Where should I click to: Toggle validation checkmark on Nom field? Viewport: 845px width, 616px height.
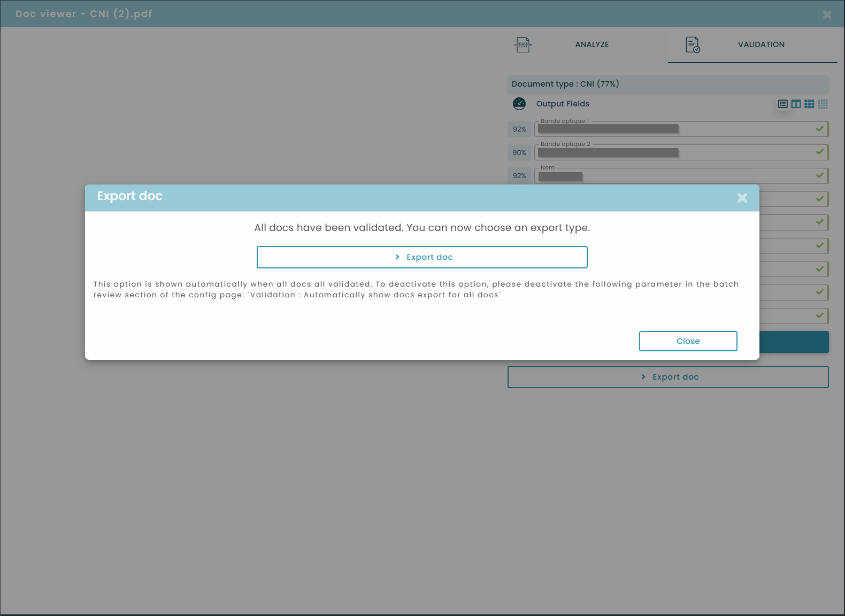pyautogui.click(x=819, y=175)
